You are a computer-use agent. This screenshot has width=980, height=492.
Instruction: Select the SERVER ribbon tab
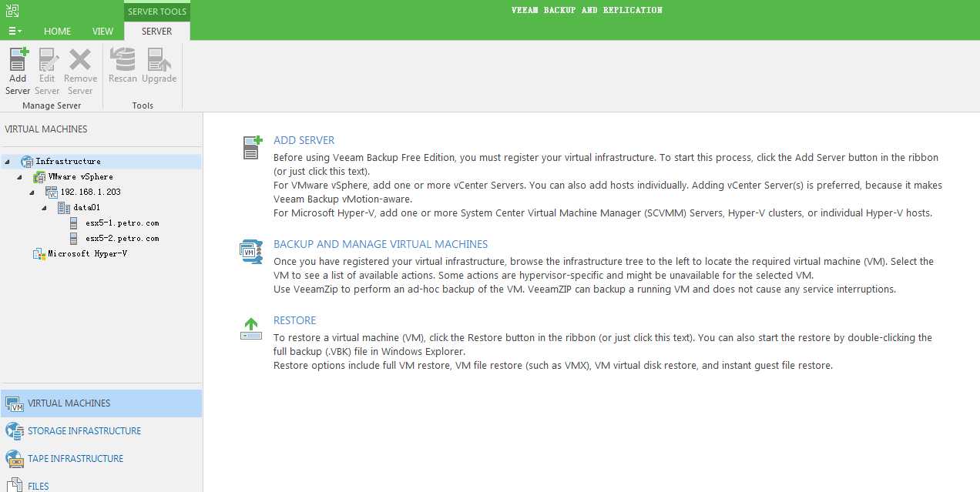click(157, 32)
